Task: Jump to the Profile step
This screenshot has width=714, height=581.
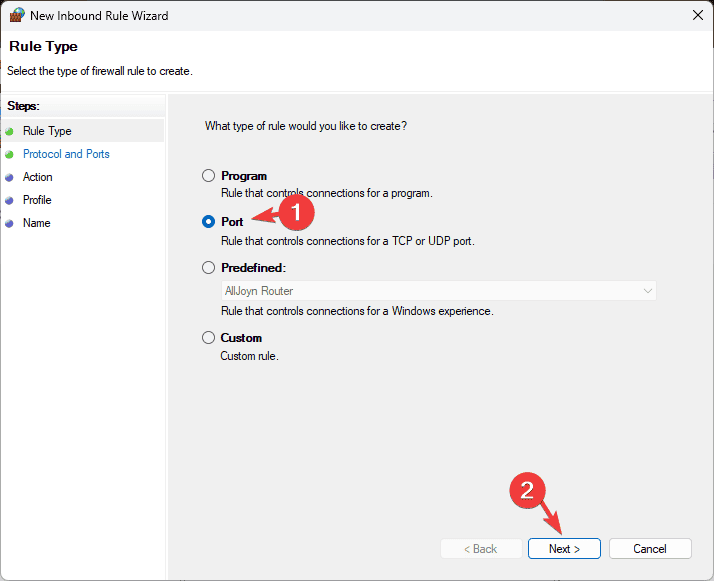Action: coord(37,200)
